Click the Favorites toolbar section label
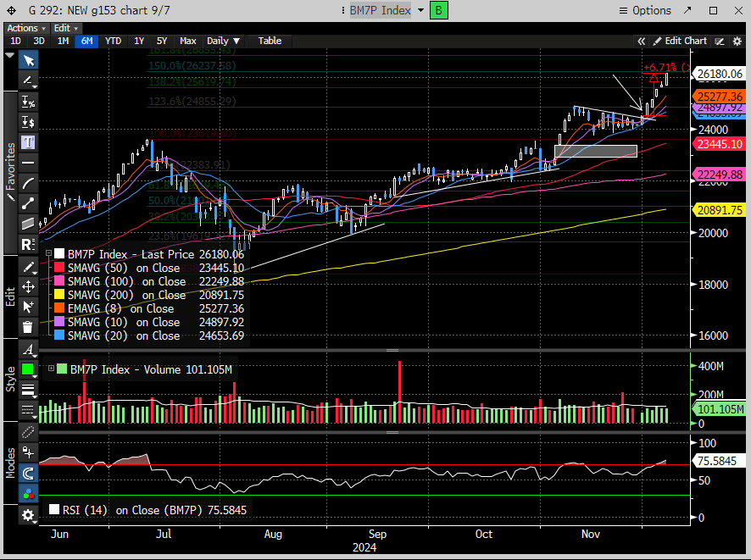Viewport: 751px width, 560px height. pyautogui.click(x=10, y=172)
